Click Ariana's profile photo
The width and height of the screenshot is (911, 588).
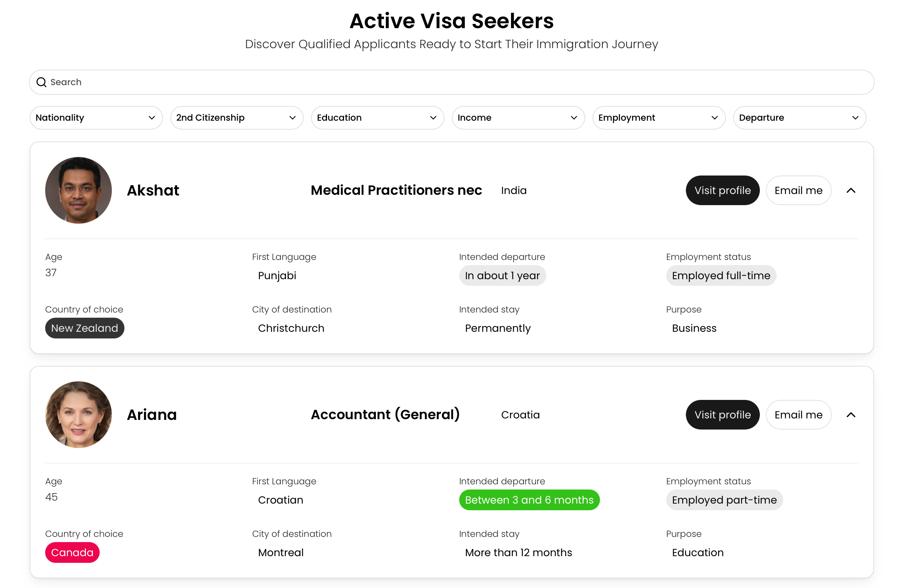[78, 415]
